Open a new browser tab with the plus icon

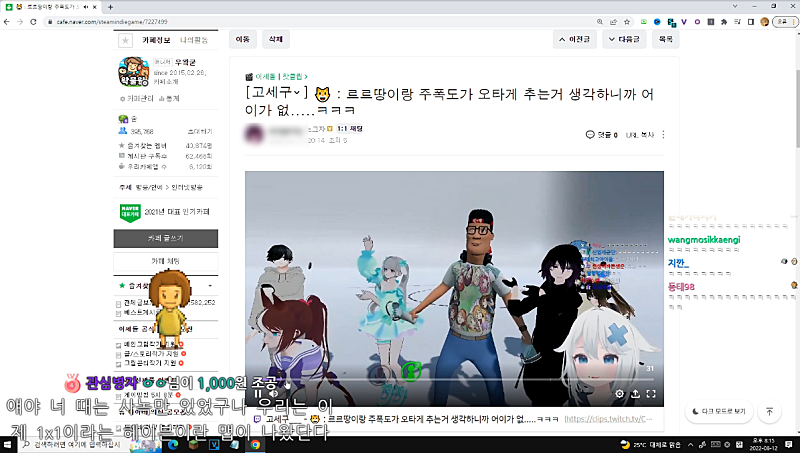tap(110, 7)
